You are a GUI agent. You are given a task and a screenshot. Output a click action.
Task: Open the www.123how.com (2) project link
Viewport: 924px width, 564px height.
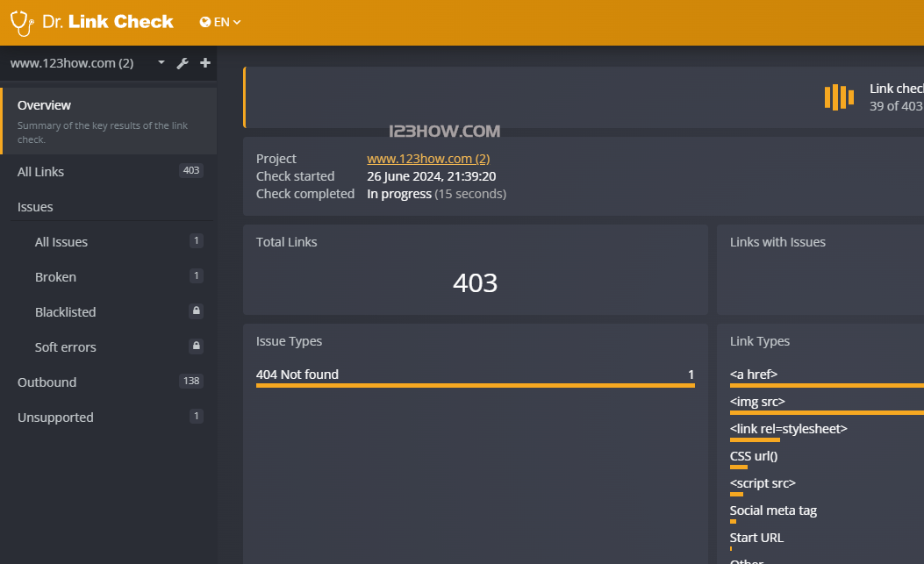coord(428,159)
